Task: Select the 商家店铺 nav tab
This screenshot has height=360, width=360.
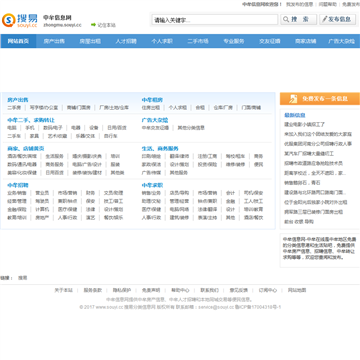Action: [306, 41]
